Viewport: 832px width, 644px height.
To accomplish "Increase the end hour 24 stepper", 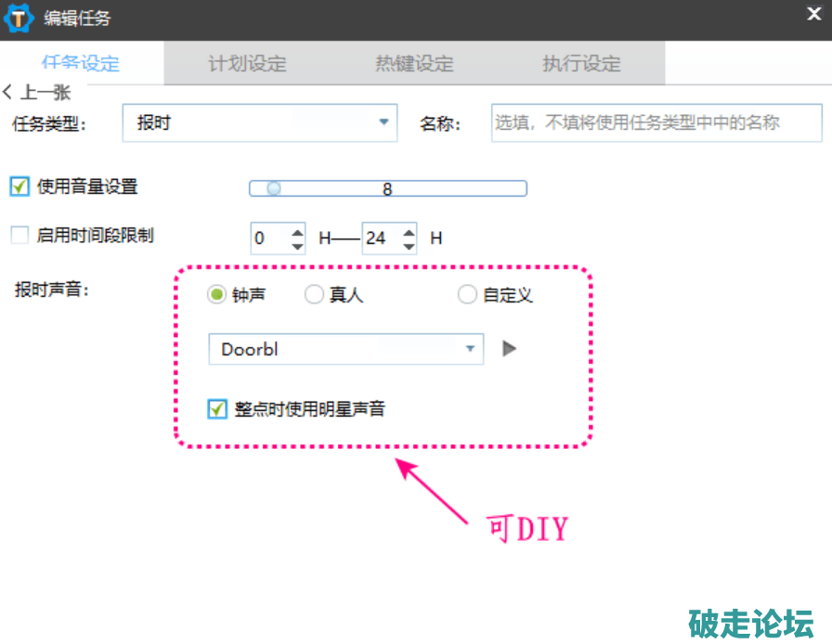I will 409,231.
